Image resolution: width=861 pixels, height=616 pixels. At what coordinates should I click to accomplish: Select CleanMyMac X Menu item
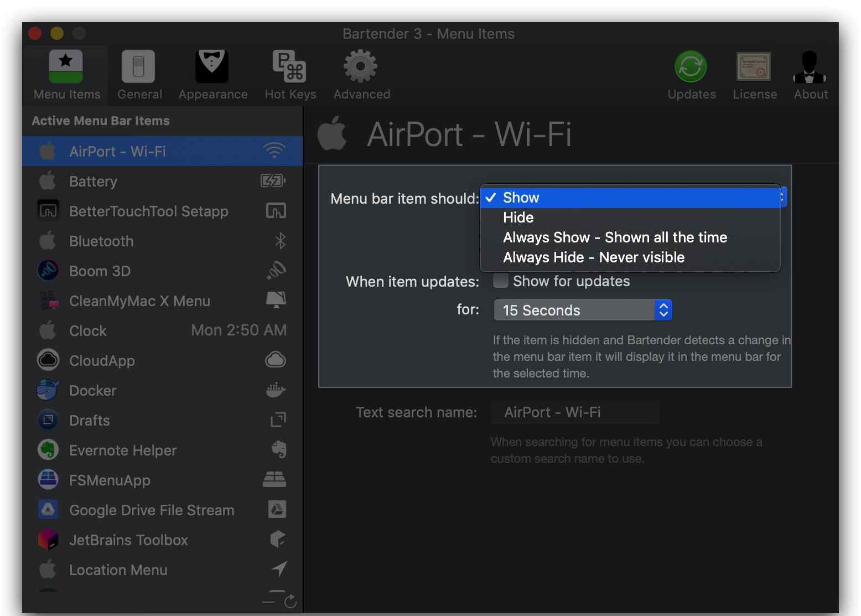tap(162, 301)
